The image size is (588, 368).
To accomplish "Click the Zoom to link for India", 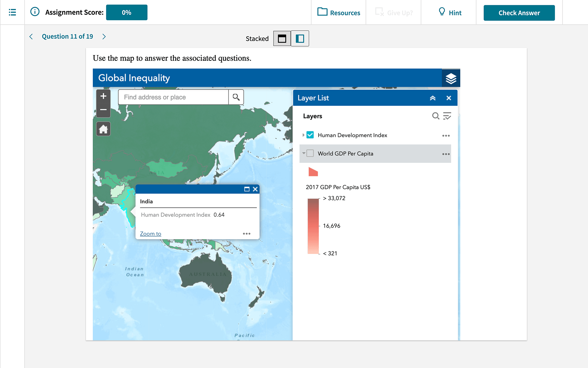I will coord(150,233).
